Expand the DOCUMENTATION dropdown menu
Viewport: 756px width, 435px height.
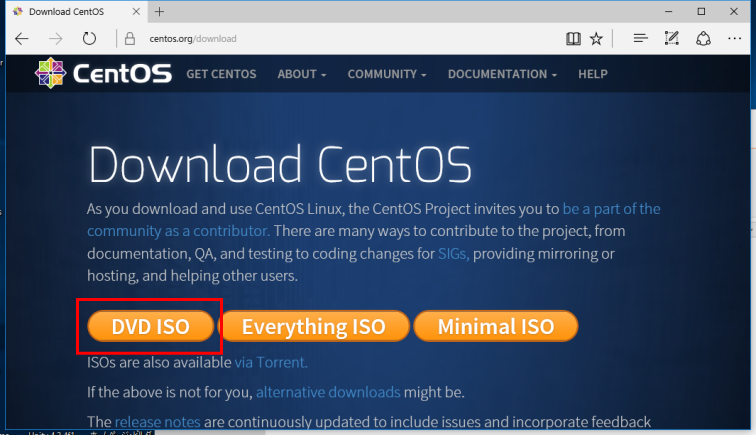[x=502, y=74]
